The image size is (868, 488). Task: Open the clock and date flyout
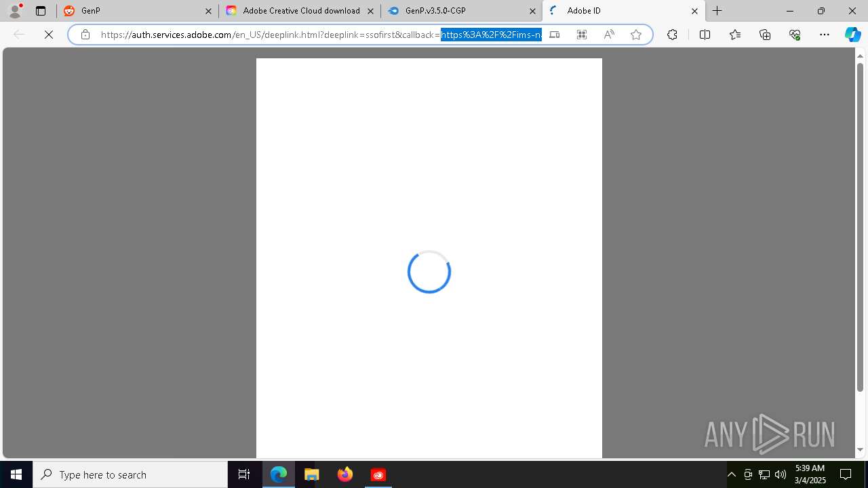(x=810, y=474)
